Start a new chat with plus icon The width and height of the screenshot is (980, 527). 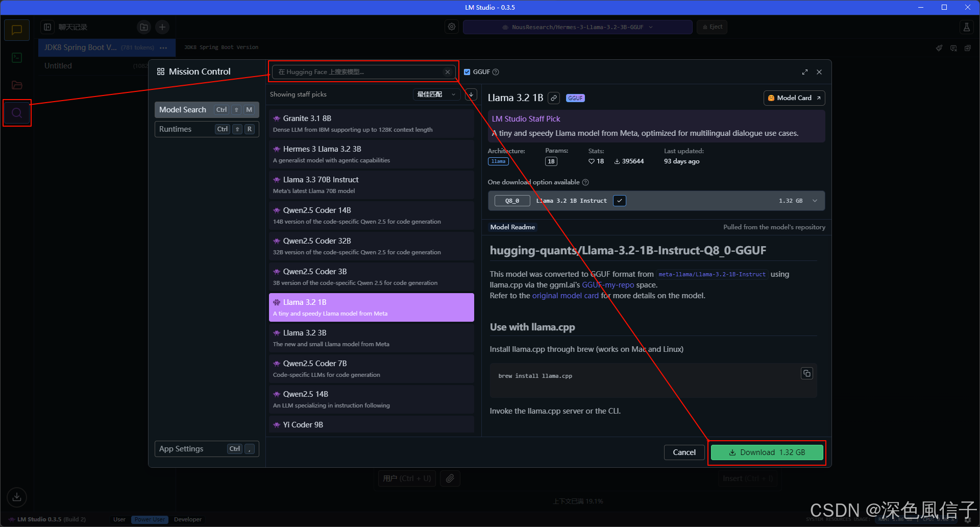[x=162, y=27]
